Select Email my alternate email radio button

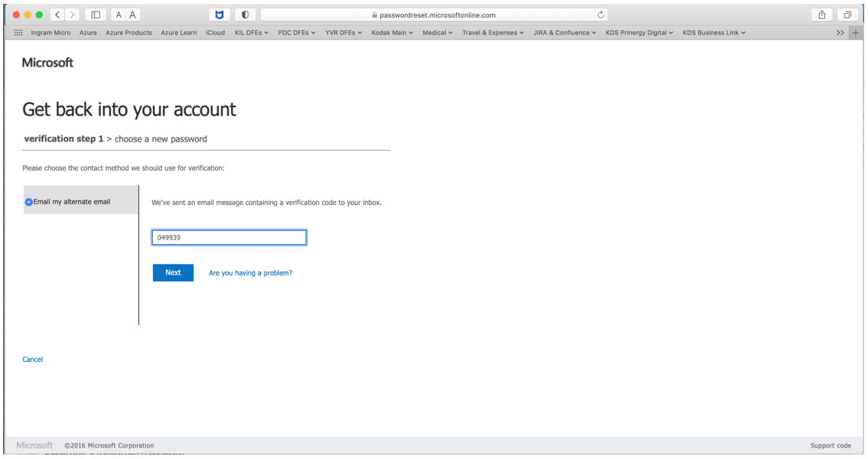(29, 202)
